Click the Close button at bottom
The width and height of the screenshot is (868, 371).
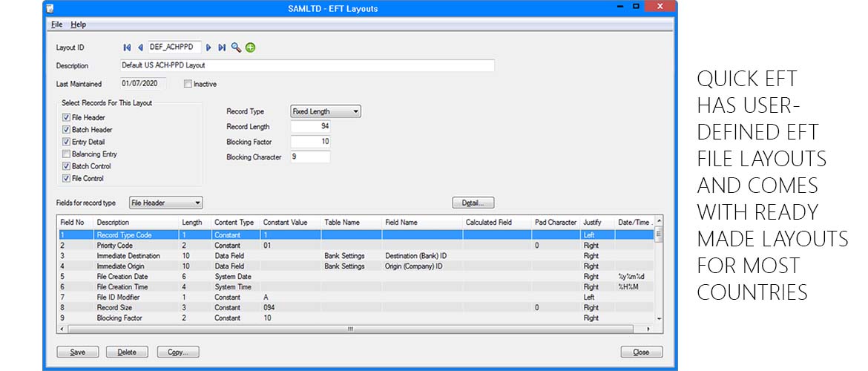click(641, 352)
